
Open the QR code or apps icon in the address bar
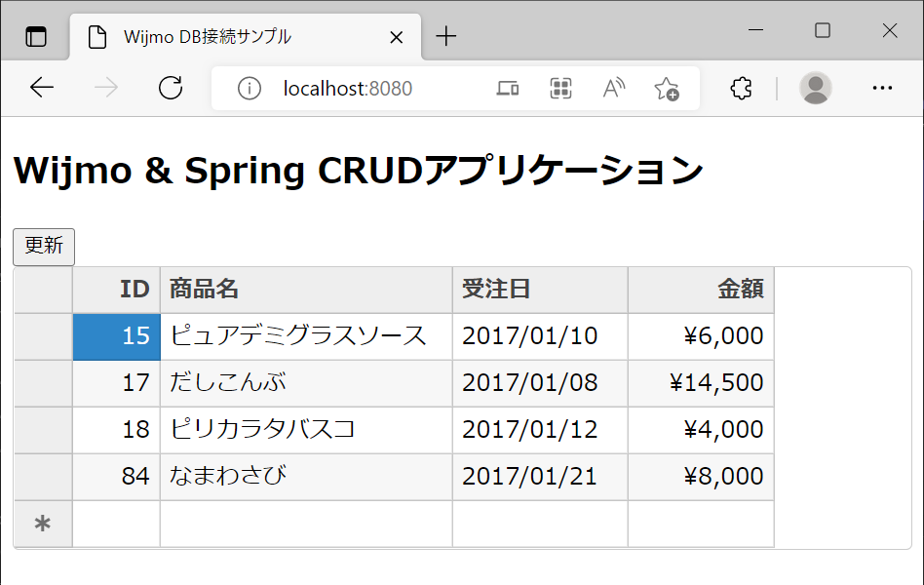click(560, 89)
